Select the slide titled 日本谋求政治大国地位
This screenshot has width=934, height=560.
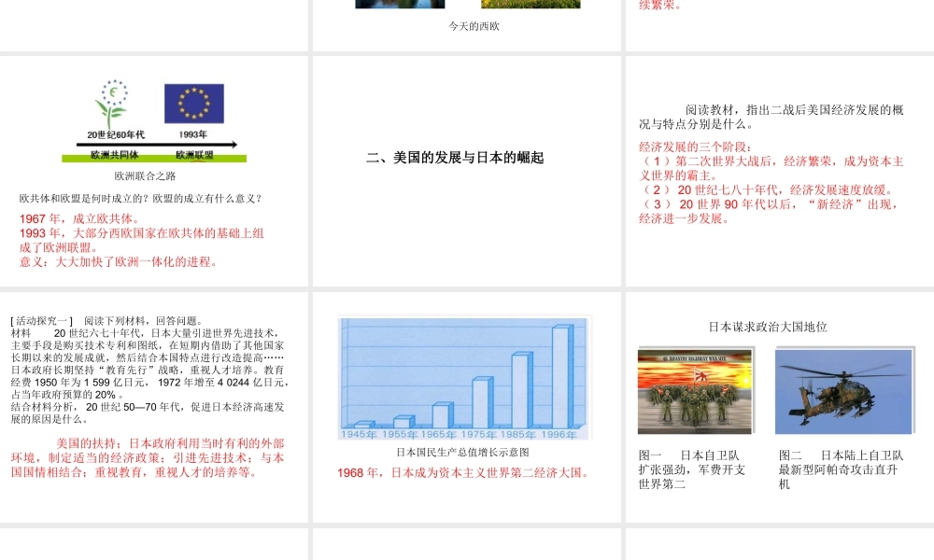780,407
